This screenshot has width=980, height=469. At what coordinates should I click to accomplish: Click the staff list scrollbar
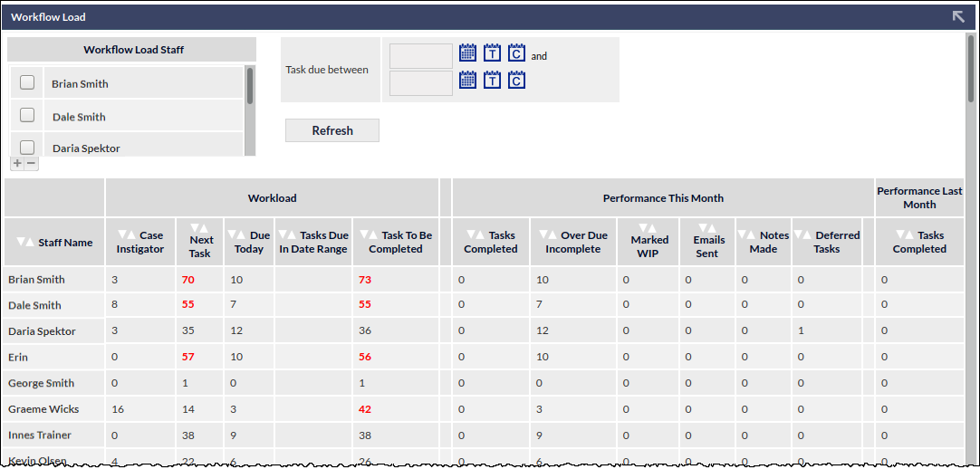[250, 110]
